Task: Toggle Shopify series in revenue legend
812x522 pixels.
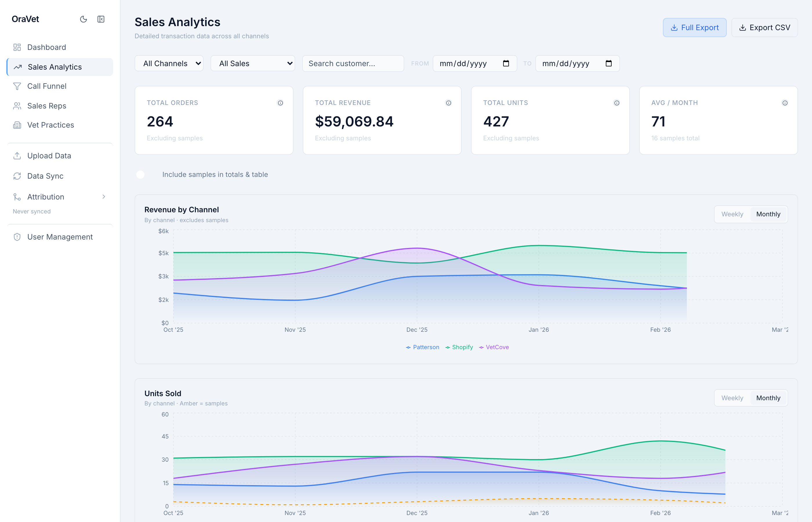Action: pos(459,347)
